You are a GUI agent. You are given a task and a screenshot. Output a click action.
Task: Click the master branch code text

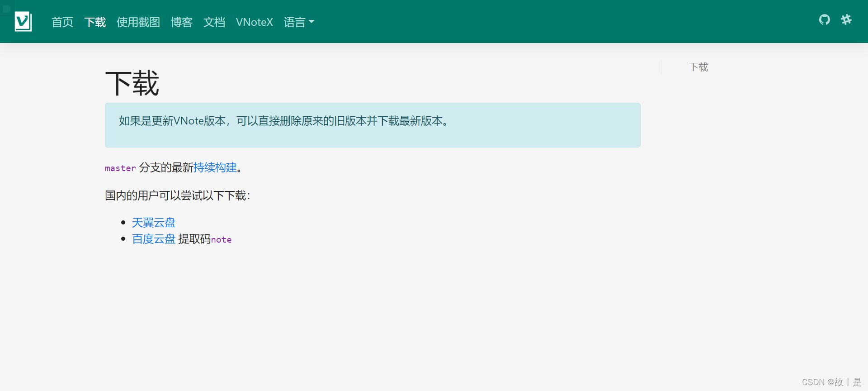120,168
